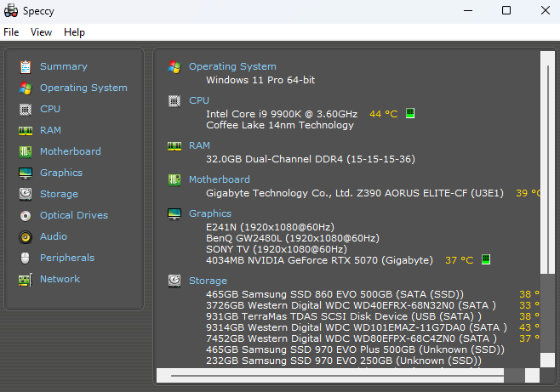The image size is (560, 392).
Task: Click the green CPU temperature indicator icon
Action: coord(410,113)
